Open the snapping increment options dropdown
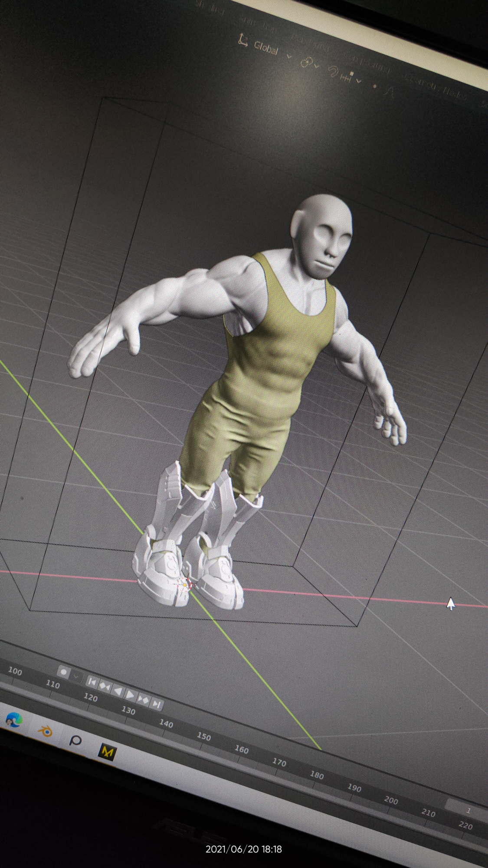 pyautogui.click(x=350, y=78)
